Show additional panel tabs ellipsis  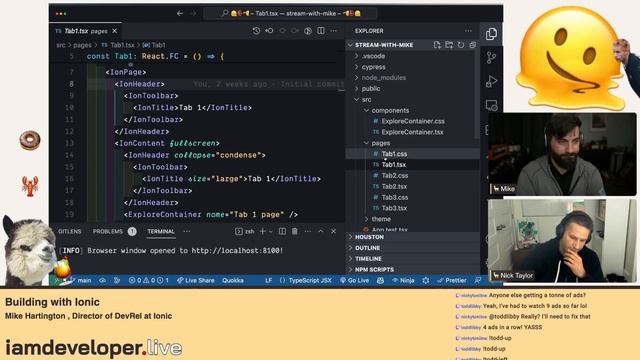point(187,231)
